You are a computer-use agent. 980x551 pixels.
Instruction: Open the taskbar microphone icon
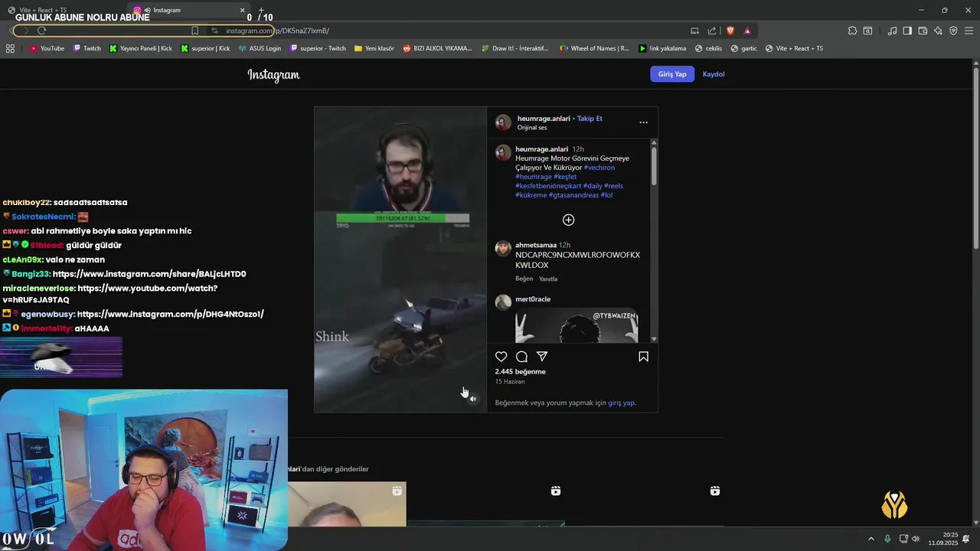tap(887, 539)
